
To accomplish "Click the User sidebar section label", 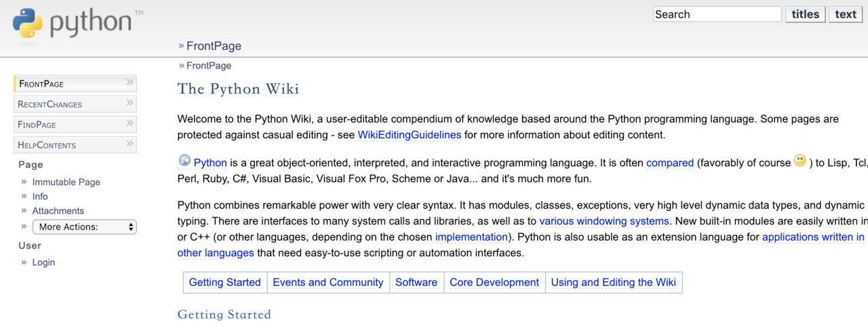I will (x=30, y=245).
